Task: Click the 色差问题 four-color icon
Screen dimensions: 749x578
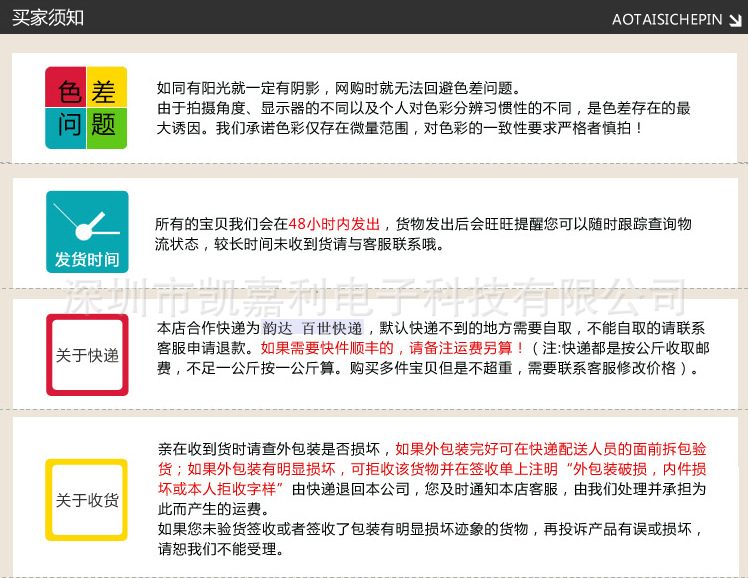Action: click(86, 107)
